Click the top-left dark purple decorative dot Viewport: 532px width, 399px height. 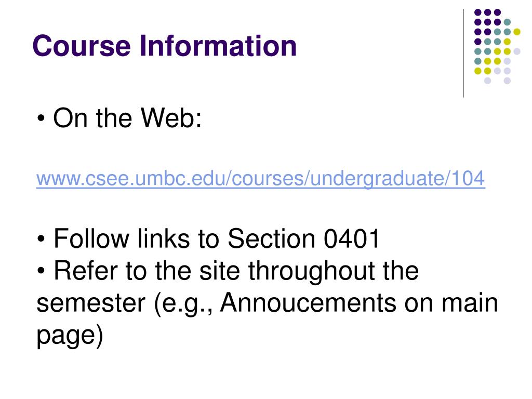point(478,12)
